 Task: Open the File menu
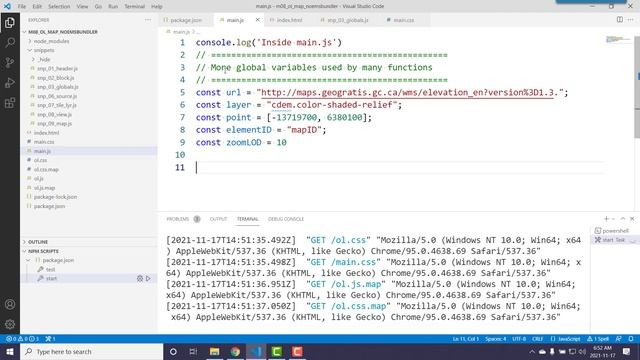tap(22, 6)
